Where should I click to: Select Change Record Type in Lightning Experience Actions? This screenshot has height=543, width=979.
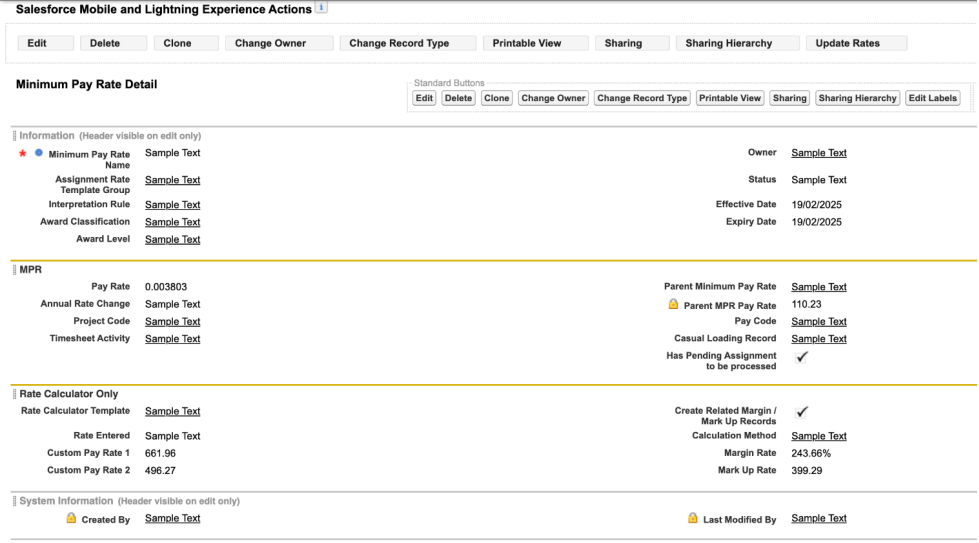[408, 43]
